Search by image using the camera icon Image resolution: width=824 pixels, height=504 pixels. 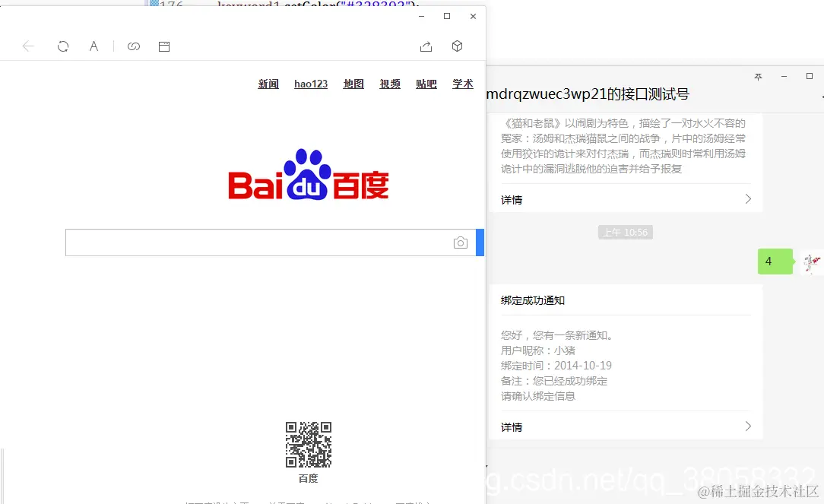pyautogui.click(x=461, y=242)
